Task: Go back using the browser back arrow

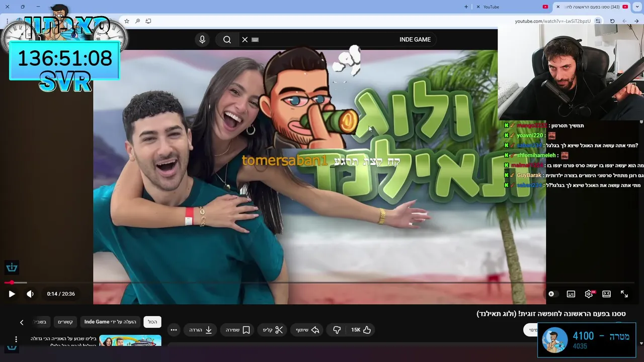Action: click(x=636, y=21)
